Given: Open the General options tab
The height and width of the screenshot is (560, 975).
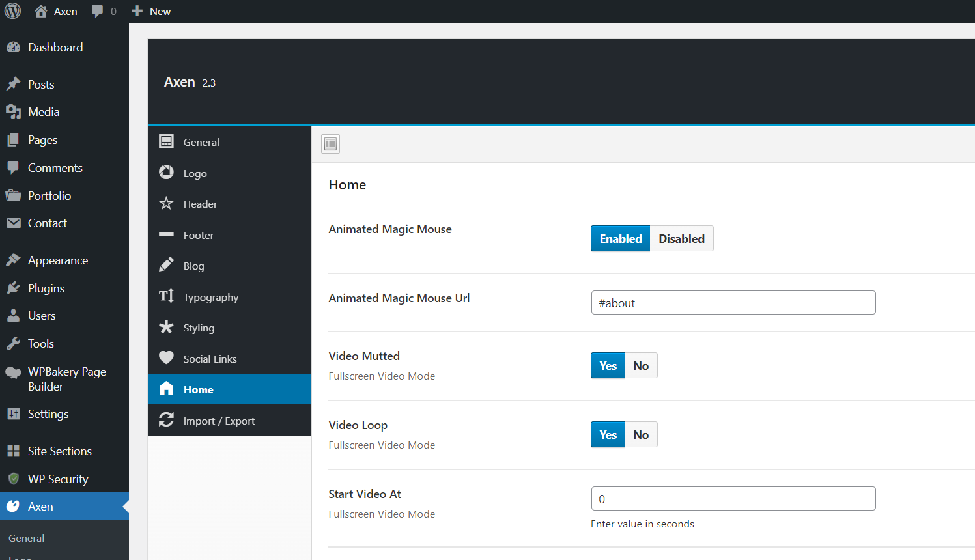Looking at the screenshot, I should 229,142.
